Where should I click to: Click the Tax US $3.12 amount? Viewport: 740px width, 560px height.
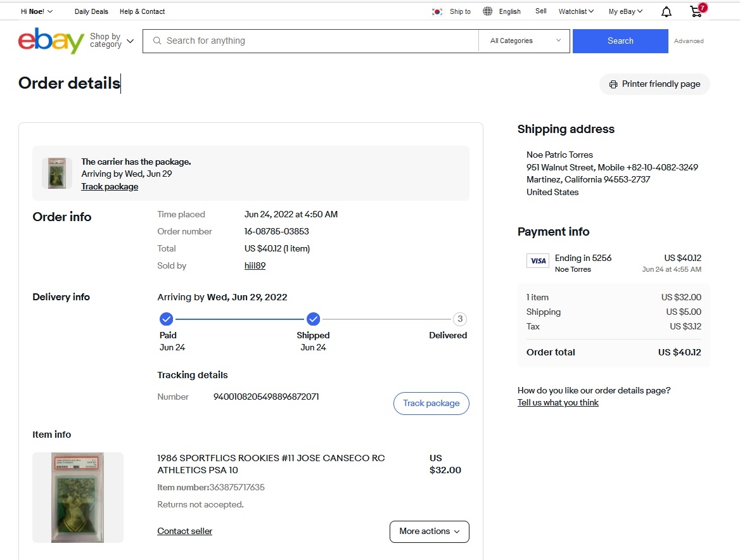pyautogui.click(x=686, y=326)
